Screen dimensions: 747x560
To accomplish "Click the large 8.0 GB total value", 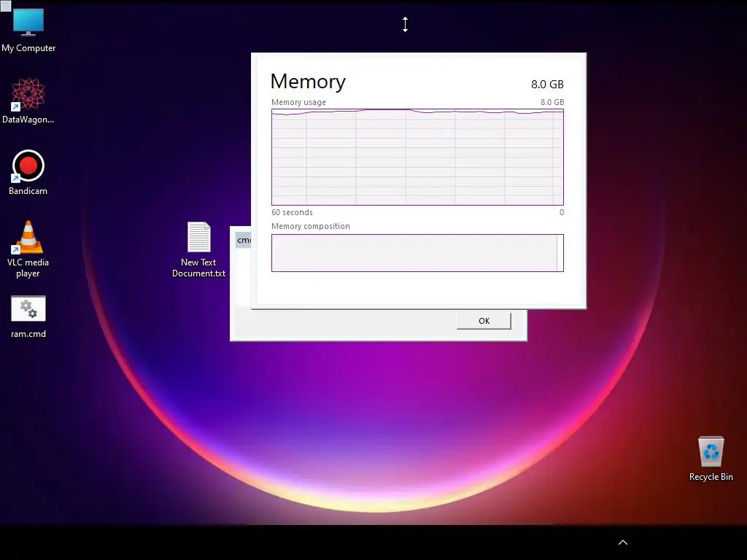I will tap(547, 85).
